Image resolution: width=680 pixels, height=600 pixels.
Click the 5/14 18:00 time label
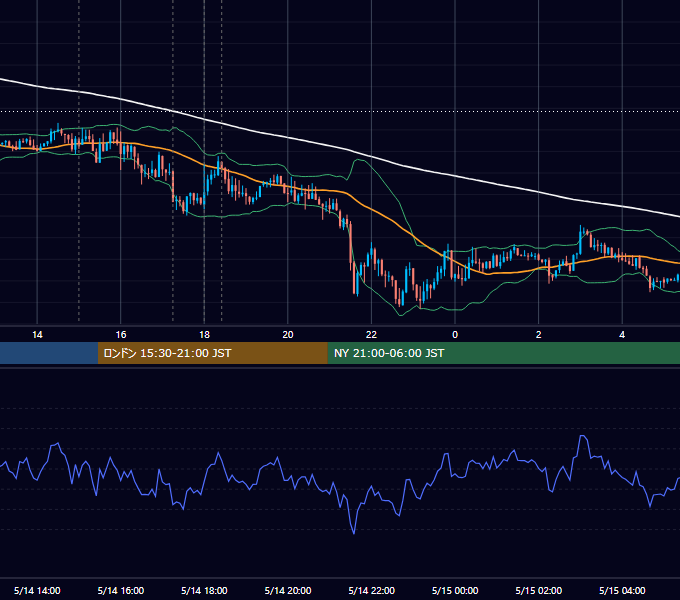[x=204, y=590]
